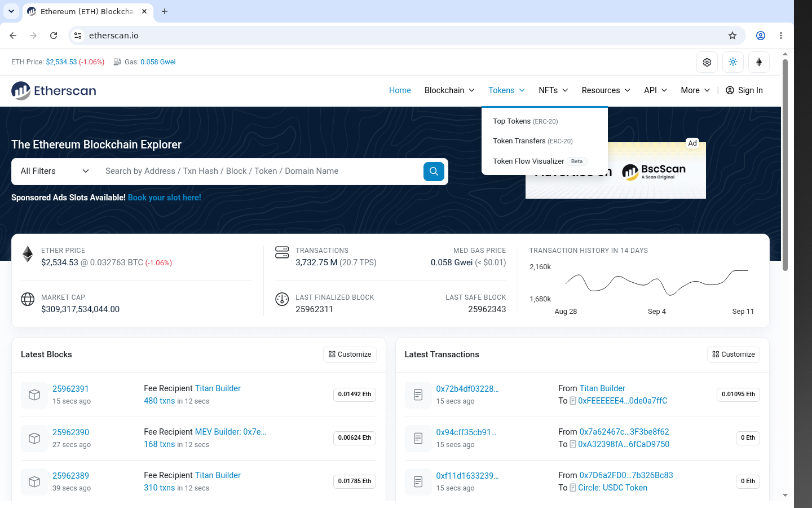
Task: Open Circle: USDC Token address
Action: 612,488
